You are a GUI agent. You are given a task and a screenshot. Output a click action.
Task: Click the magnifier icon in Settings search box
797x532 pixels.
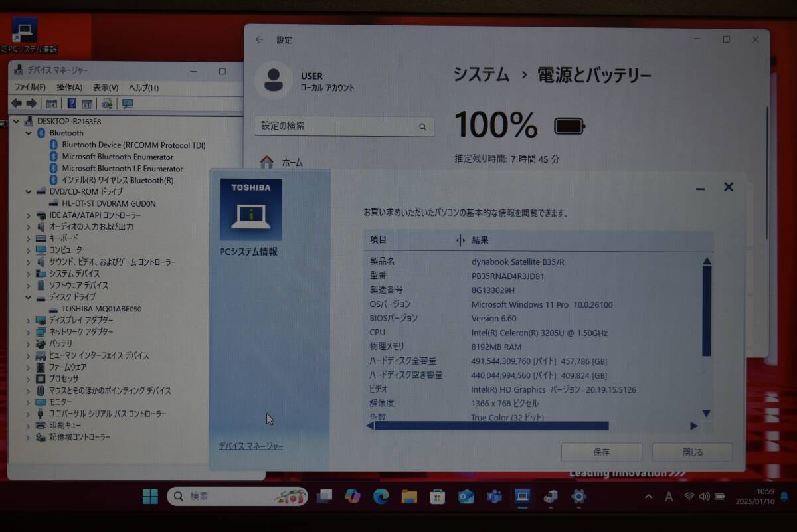tap(422, 126)
